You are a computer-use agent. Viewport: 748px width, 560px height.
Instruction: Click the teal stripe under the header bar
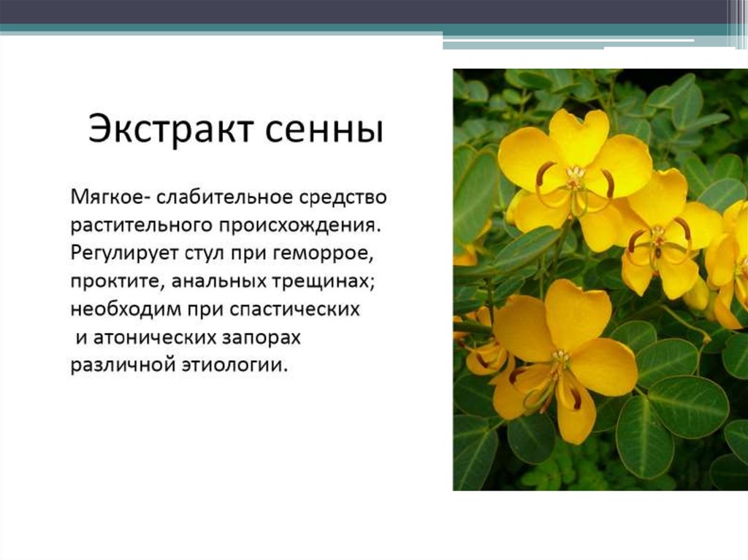click(219, 28)
